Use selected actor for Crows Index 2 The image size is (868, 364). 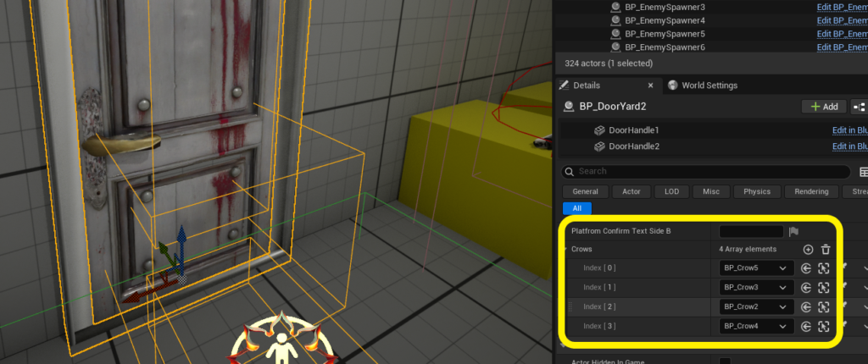pyautogui.click(x=806, y=306)
